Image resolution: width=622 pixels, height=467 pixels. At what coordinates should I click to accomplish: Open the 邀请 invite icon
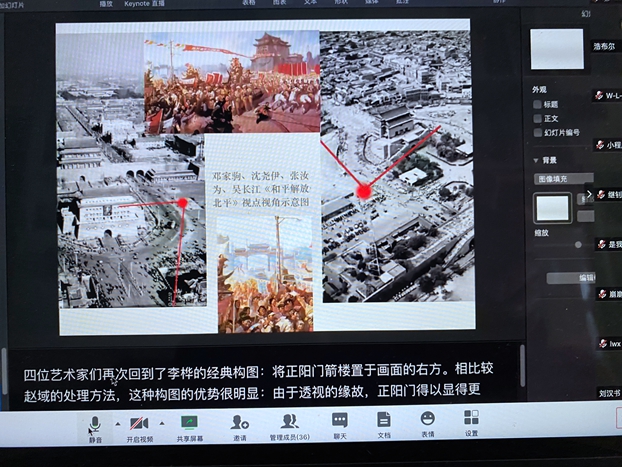click(240, 422)
